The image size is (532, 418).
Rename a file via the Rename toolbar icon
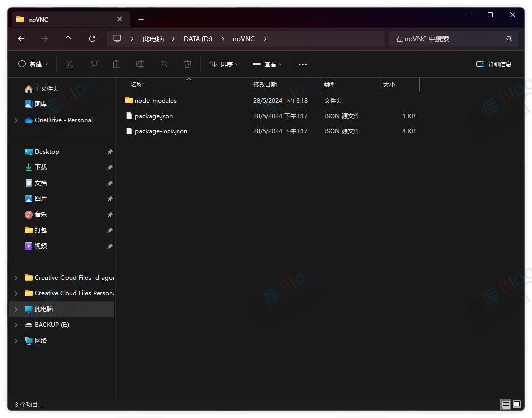pyautogui.click(x=140, y=64)
